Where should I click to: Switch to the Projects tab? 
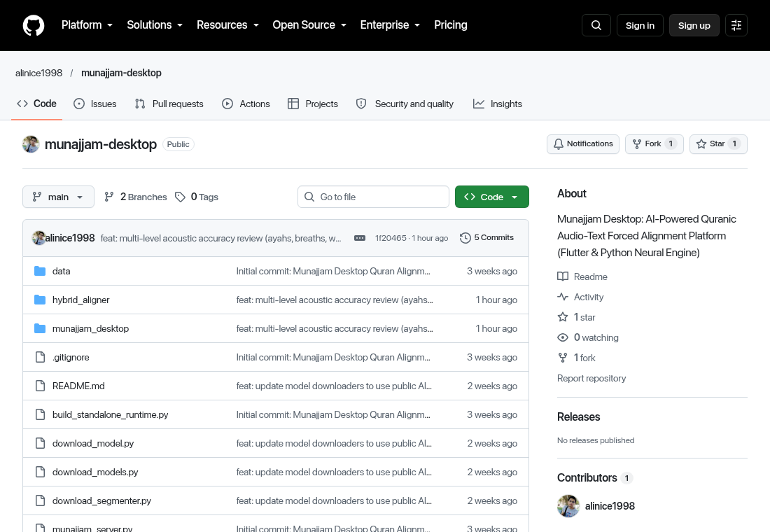[x=313, y=104]
